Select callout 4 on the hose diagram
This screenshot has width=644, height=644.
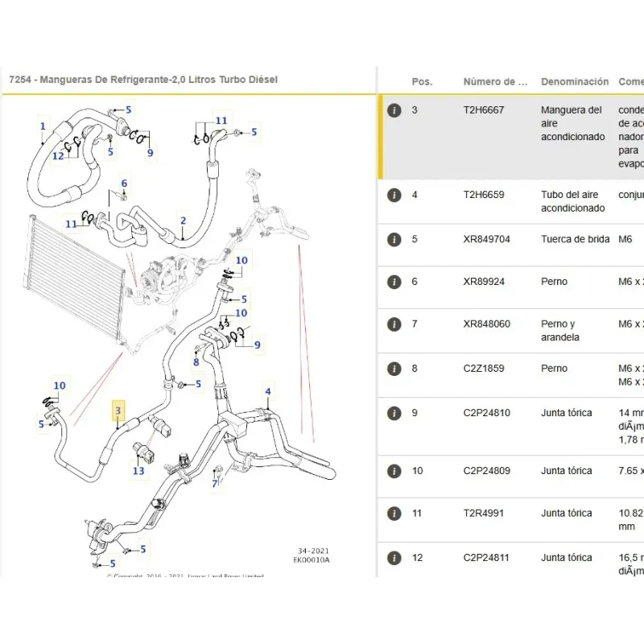click(268, 392)
